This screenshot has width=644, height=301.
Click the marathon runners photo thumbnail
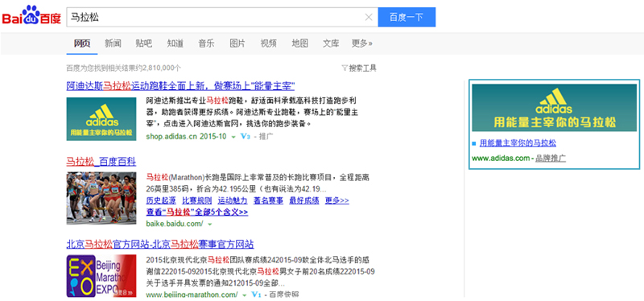coord(101,198)
